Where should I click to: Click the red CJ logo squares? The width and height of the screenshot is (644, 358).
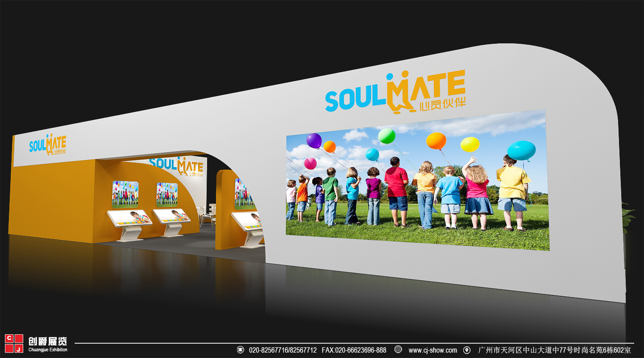pos(14,343)
